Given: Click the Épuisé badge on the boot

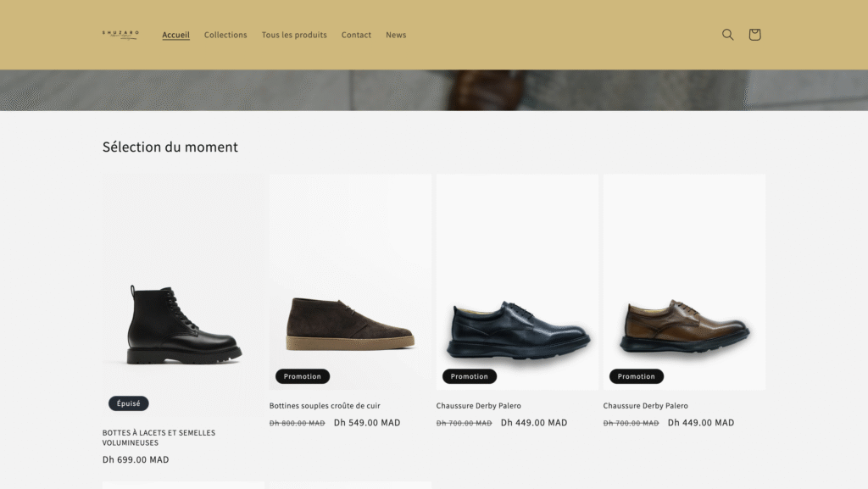Looking at the screenshot, I should (129, 403).
